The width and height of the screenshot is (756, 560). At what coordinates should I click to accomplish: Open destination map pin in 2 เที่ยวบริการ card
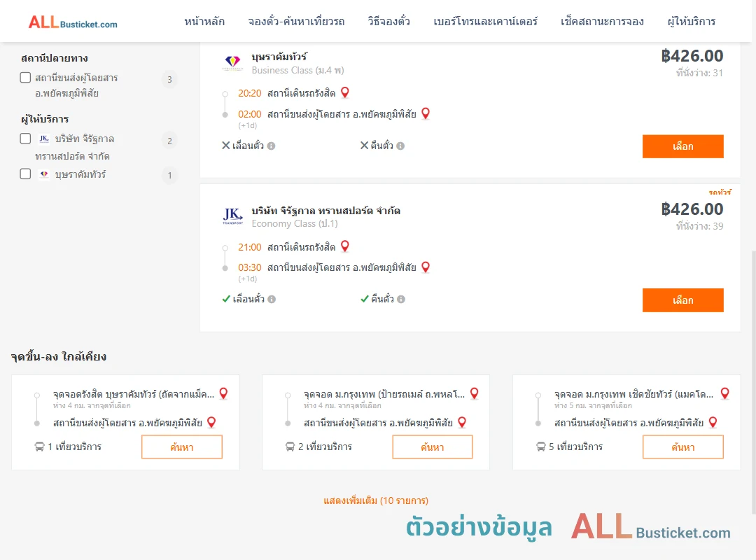pyautogui.click(x=462, y=423)
